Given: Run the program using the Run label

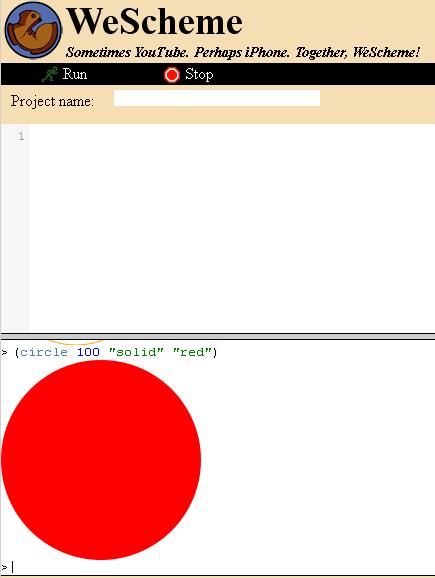Looking at the screenshot, I should (75, 74).
